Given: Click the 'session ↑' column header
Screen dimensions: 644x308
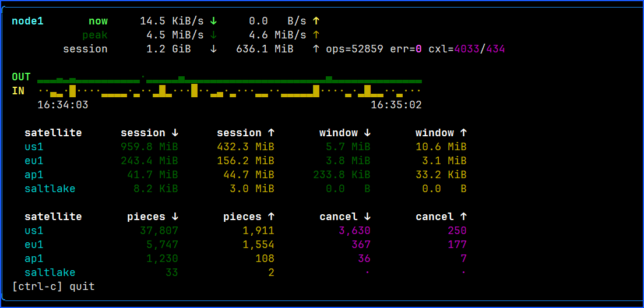Looking at the screenshot, I should 245,133.
